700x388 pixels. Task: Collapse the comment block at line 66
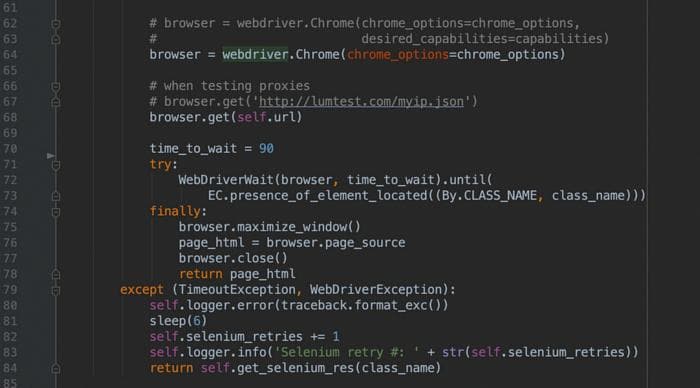pyautogui.click(x=56, y=86)
